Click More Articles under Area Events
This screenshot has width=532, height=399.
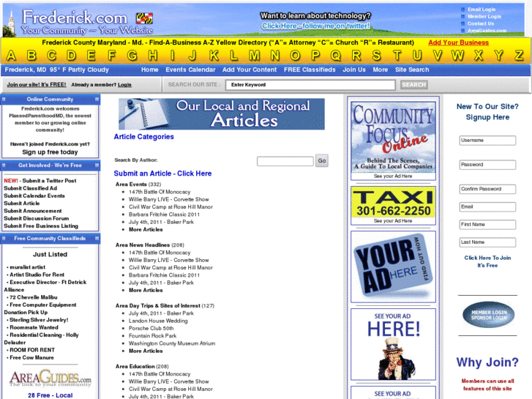pos(146,230)
